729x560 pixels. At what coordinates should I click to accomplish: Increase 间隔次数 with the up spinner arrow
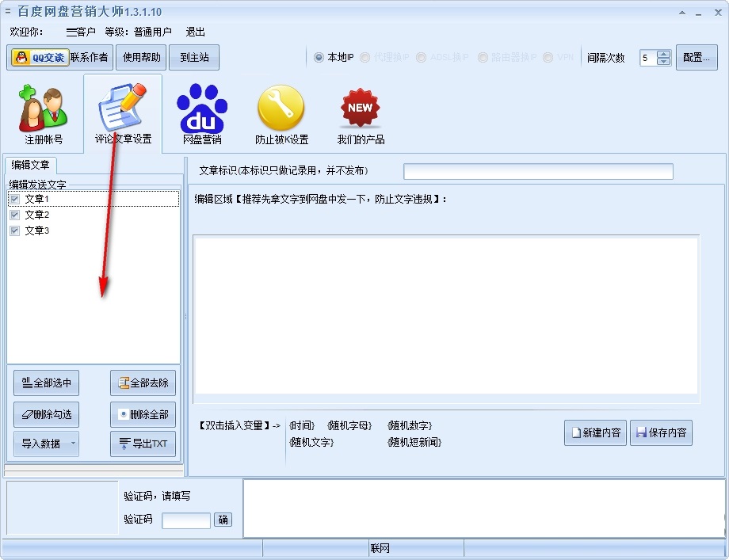click(662, 53)
